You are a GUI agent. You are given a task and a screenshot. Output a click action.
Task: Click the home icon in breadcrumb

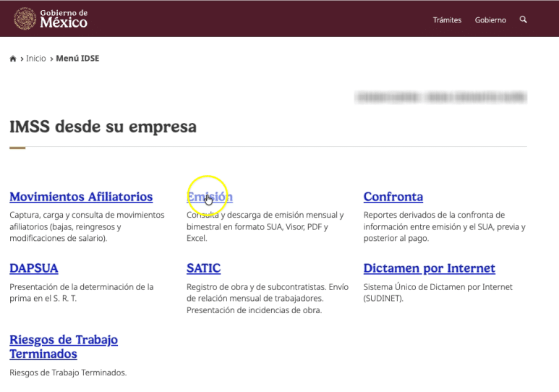coord(13,59)
